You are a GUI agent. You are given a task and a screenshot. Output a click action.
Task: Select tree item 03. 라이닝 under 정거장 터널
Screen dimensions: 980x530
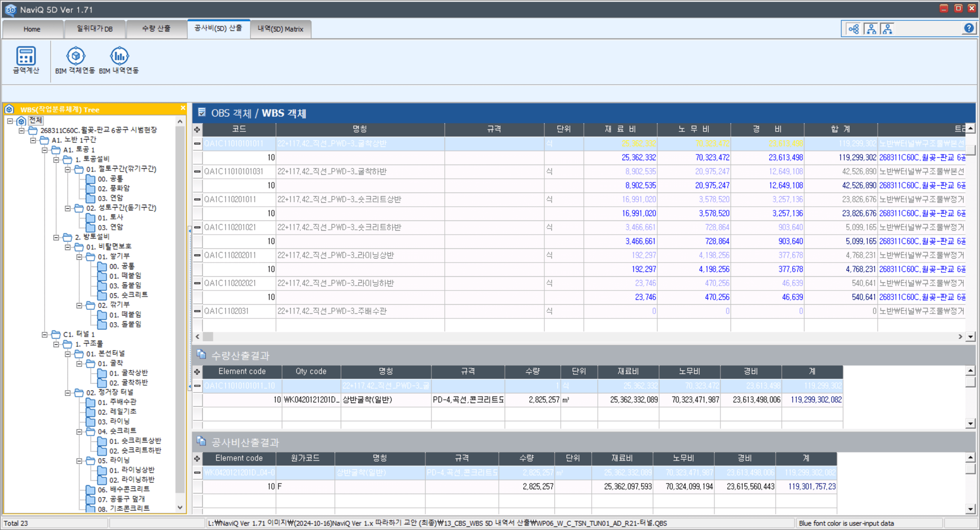click(114, 421)
